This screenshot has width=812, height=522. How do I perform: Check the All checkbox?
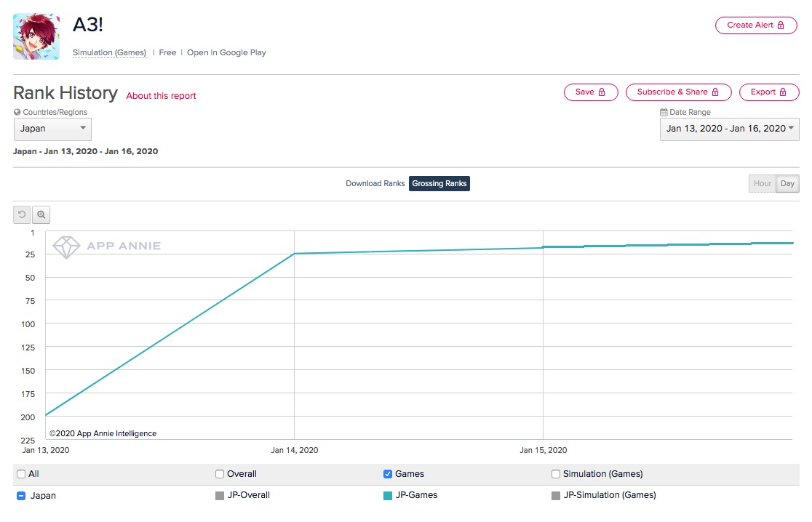click(21, 474)
